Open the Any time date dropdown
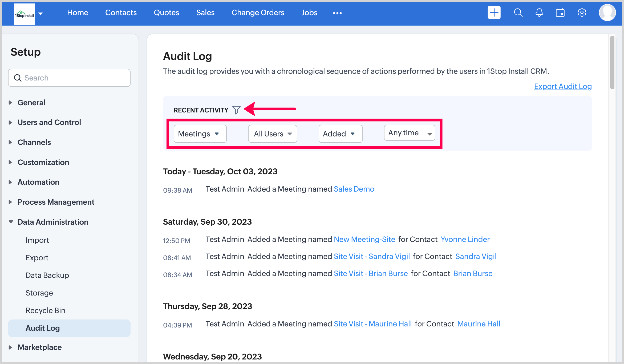624x364 pixels. point(409,133)
